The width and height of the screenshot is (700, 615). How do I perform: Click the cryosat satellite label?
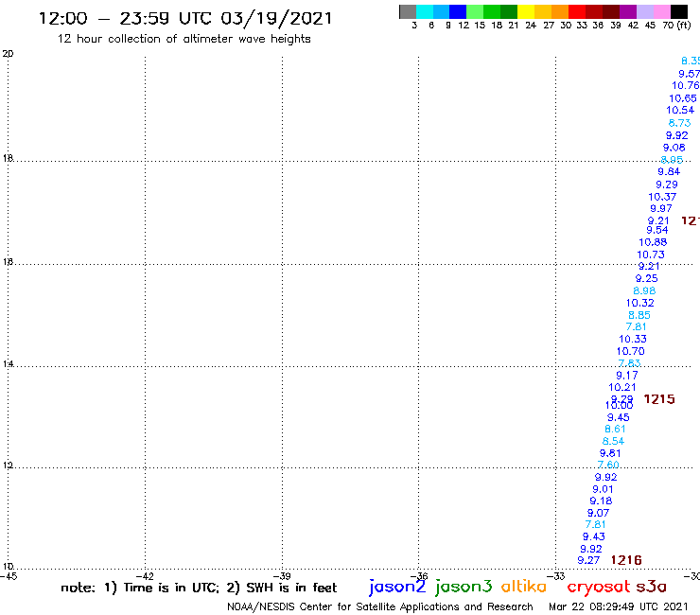[x=598, y=588]
